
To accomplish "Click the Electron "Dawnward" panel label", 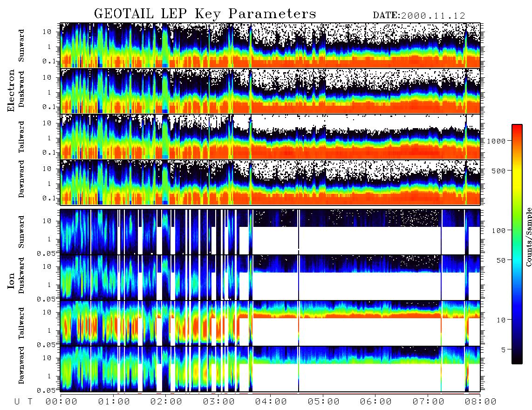I will [x=21, y=179].
